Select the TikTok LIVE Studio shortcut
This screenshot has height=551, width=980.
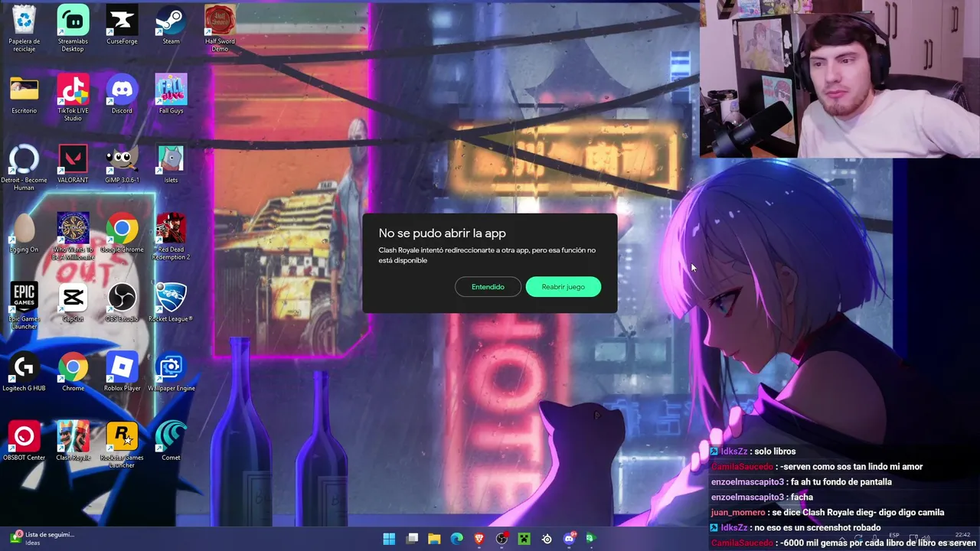(73, 98)
